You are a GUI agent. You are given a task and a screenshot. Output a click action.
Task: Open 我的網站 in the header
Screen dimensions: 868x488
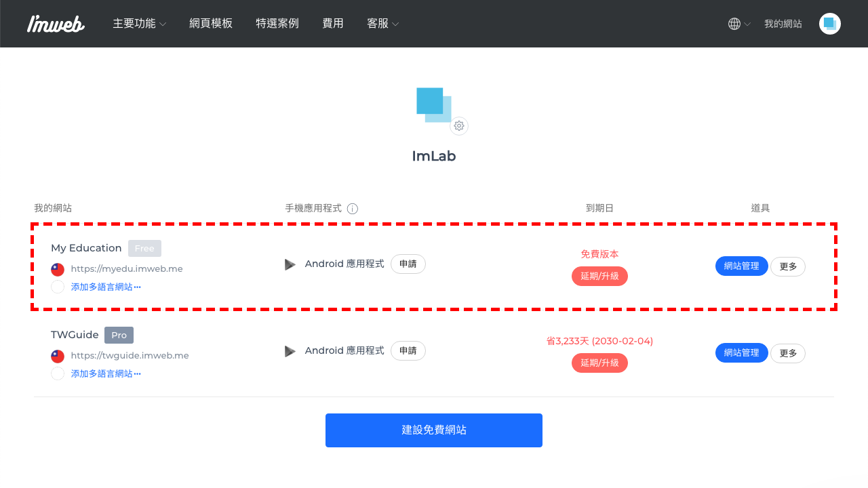783,24
